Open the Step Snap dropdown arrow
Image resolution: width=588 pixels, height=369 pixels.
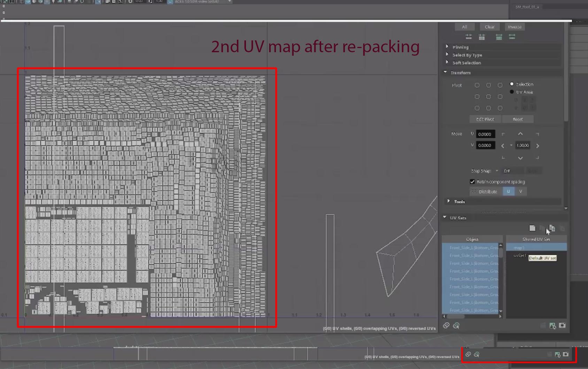point(497,171)
